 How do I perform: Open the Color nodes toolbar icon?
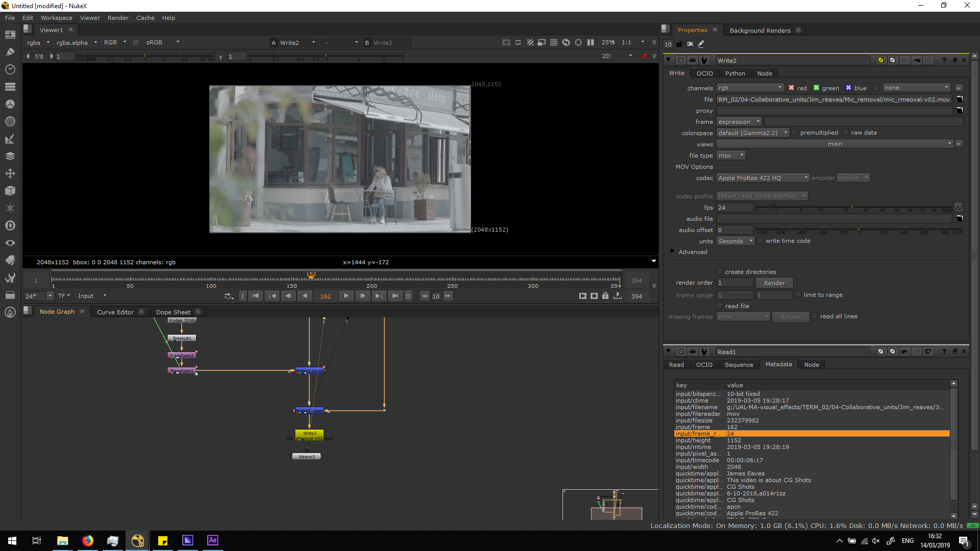click(x=10, y=104)
